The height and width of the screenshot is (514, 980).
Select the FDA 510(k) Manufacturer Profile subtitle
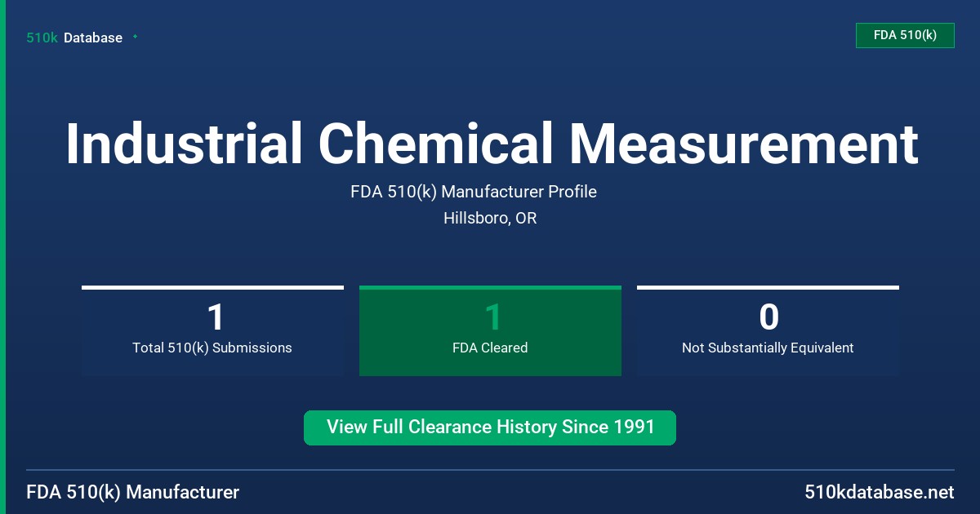(474, 192)
